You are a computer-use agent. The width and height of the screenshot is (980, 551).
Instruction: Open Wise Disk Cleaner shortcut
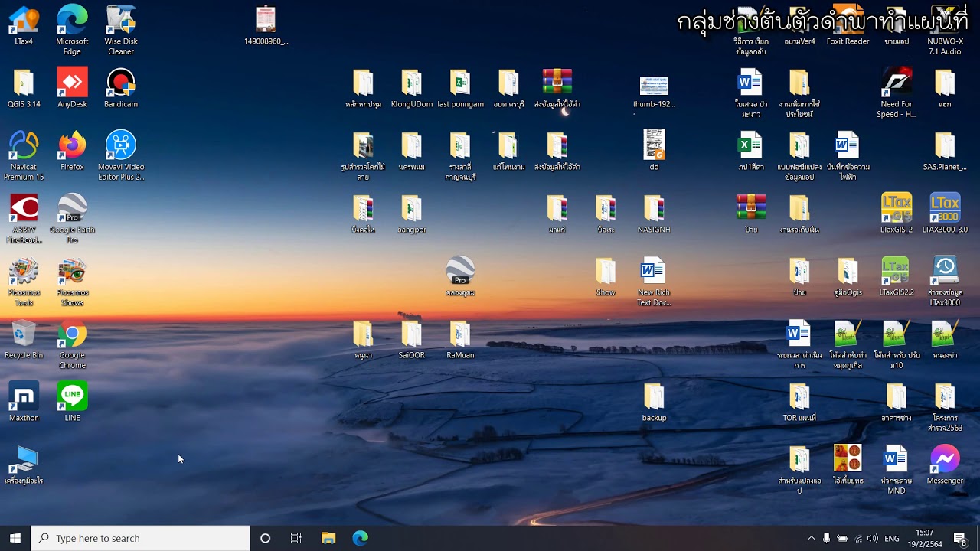pos(121,31)
